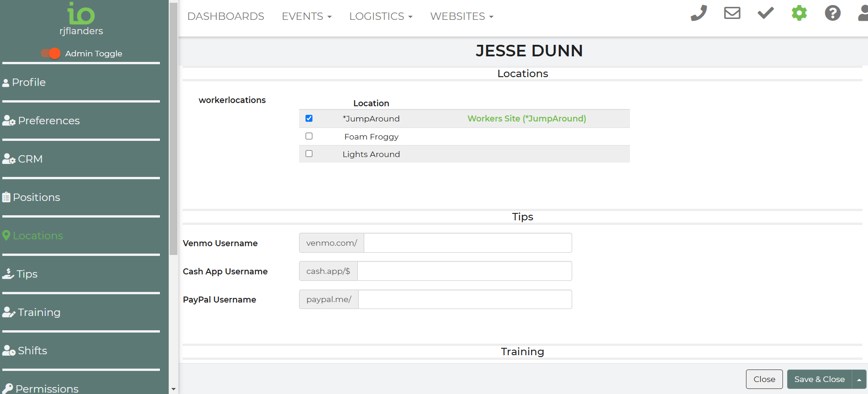Expand the LOGISTICS dropdown menu
The image size is (868, 394).
click(x=381, y=16)
